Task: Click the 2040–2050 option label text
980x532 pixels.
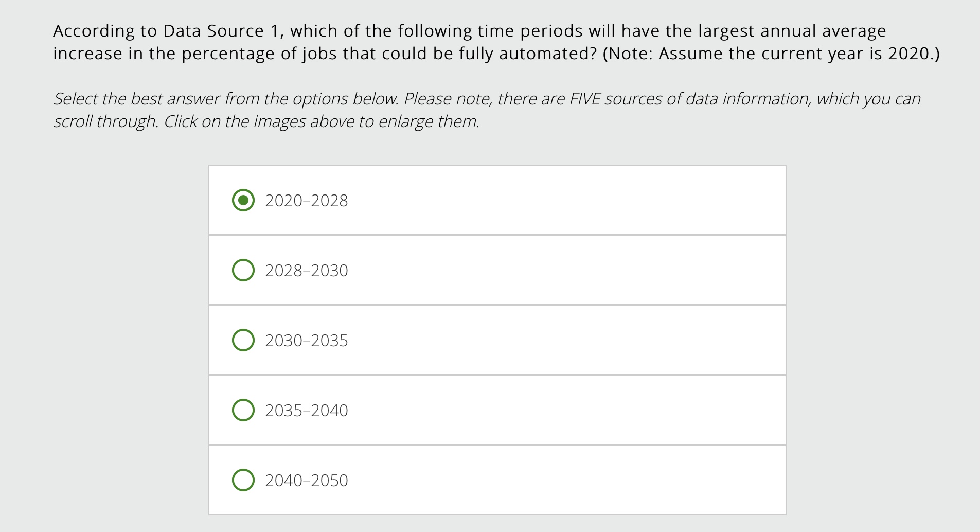Action: click(x=306, y=480)
